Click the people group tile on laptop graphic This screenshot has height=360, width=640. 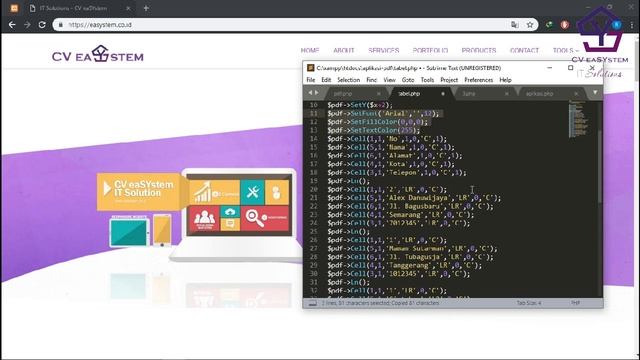204,218
